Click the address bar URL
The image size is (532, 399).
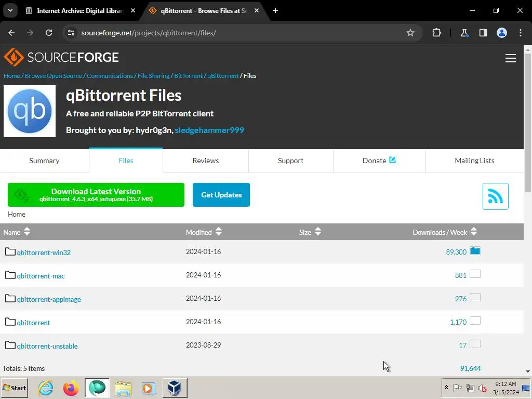point(149,33)
